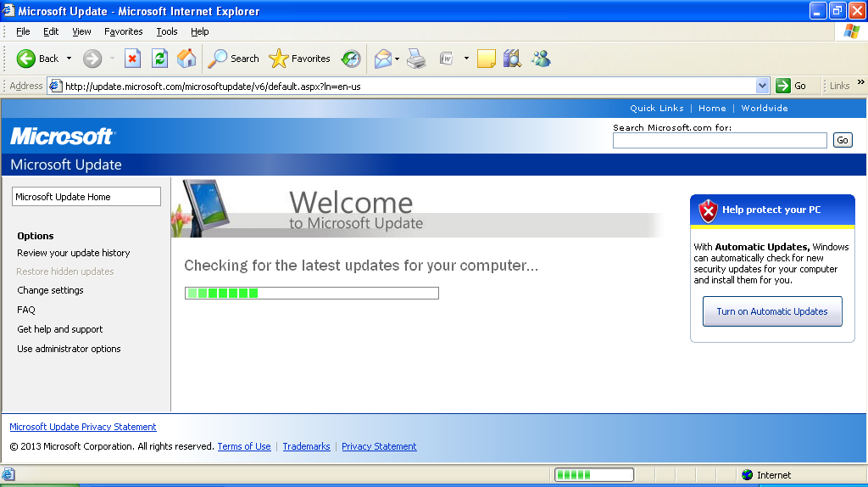Image resolution: width=868 pixels, height=487 pixels.
Task: Click the status bar loading progress indicator
Action: [x=594, y=475]
